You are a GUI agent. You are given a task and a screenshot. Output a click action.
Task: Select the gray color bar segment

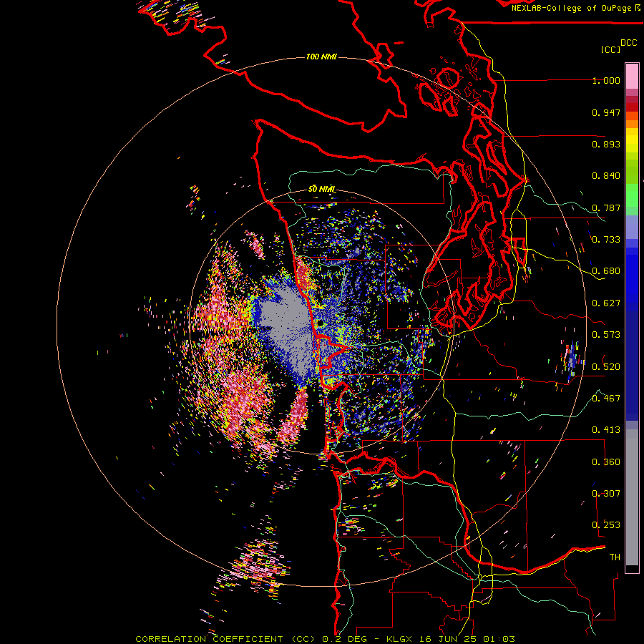pyautogui.click(x=632, y=497)
